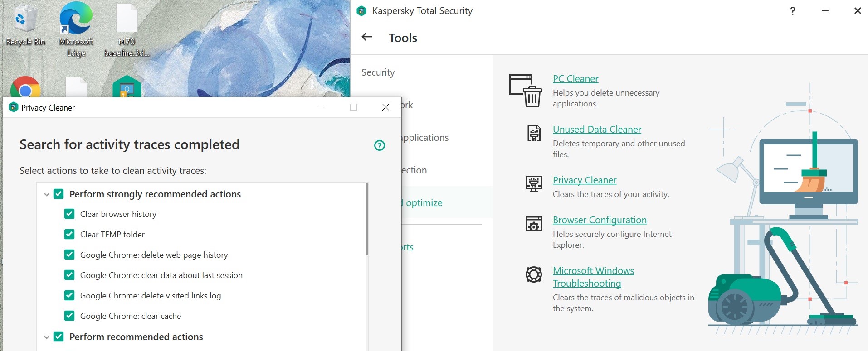Viewport: 868px width, 351px height.
Task: Click the Kaspersky Total Security shield logo
Action: point(361,11)
